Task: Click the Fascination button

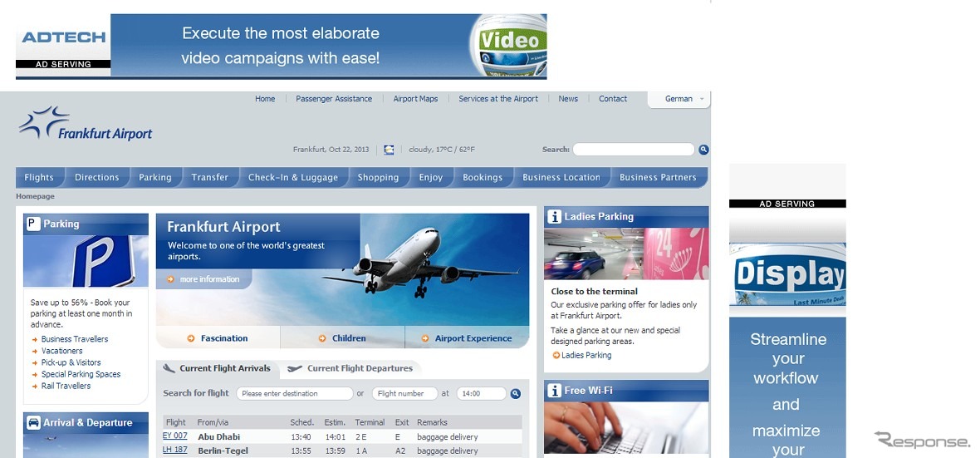Action: [x=218, y=338]
